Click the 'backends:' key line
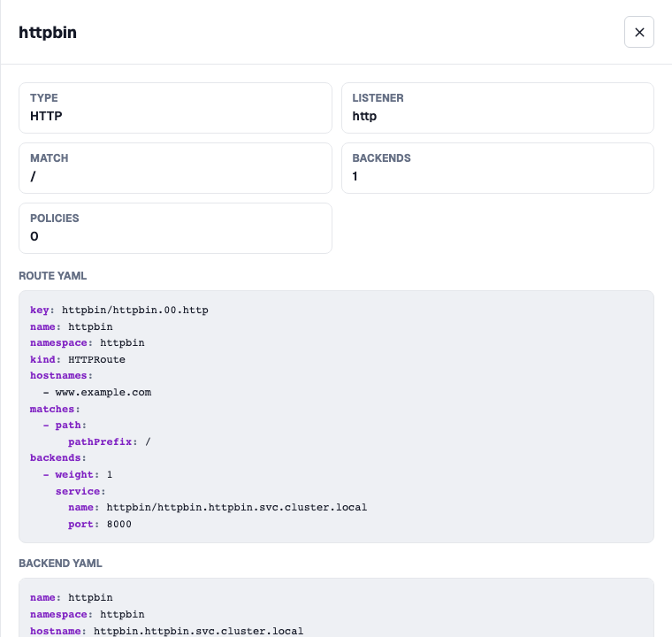This screenshot has height=637, width=672. tap(58, 458)
